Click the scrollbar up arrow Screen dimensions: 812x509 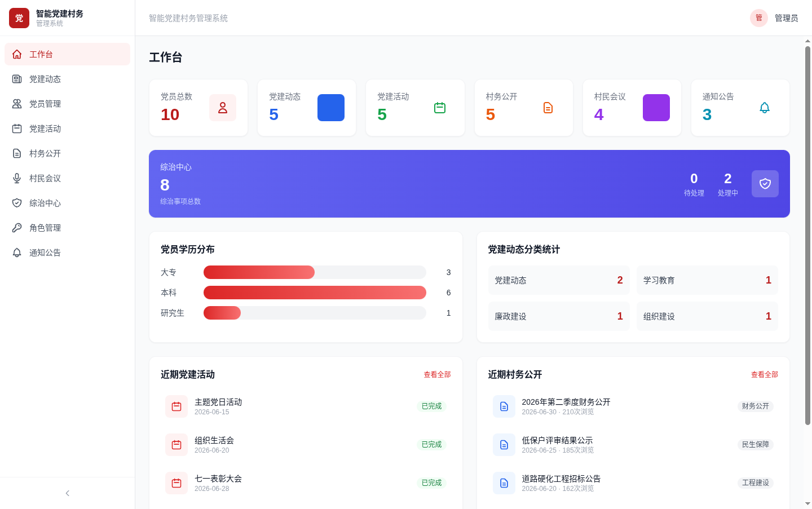click(x=807, y=41)
